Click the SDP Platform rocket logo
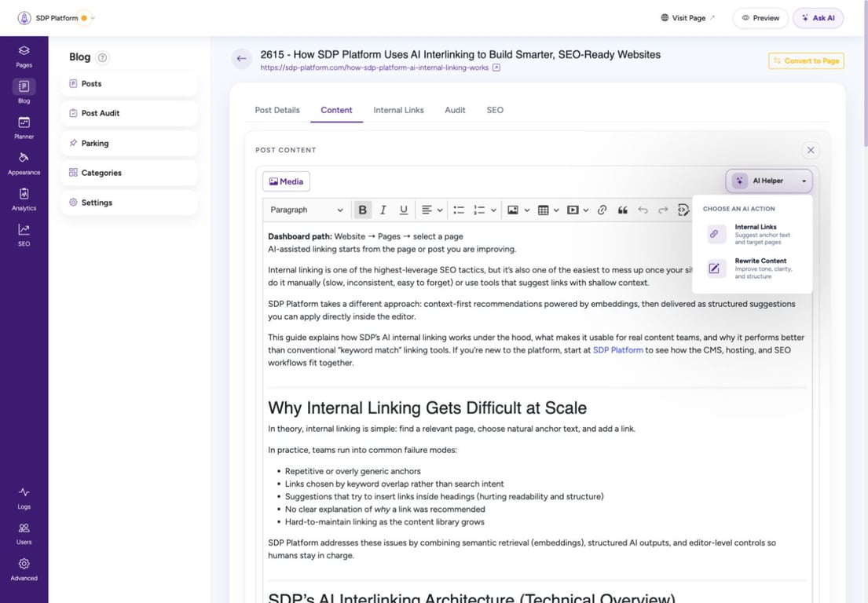Screen dimensions: 868x603 [x=24, y=18]
